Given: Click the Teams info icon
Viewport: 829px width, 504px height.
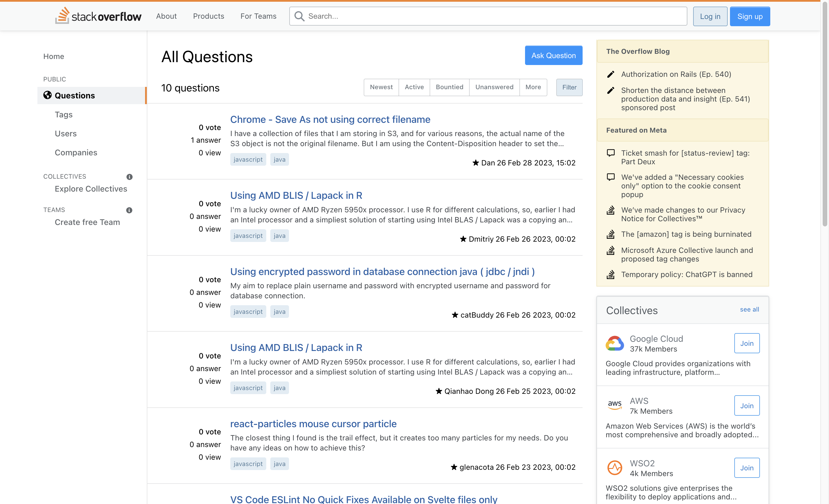Looking at the screenshot, I should 129,210.
